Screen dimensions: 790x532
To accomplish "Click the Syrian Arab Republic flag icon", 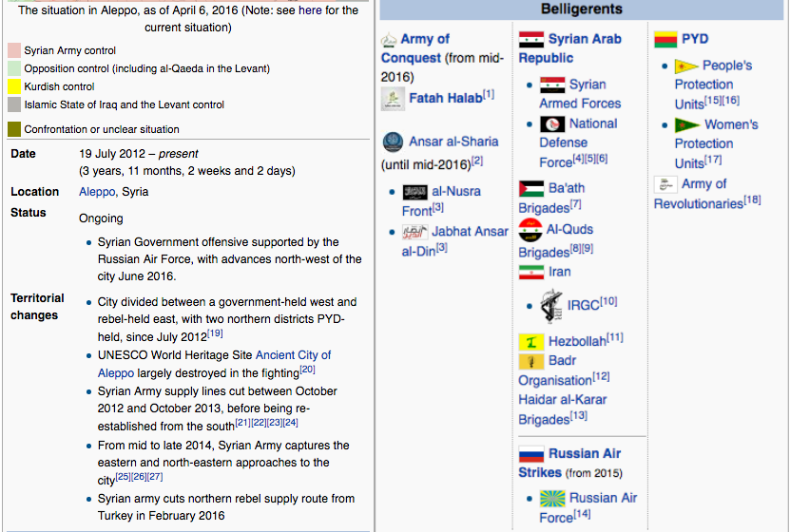I will click(531, 39).
